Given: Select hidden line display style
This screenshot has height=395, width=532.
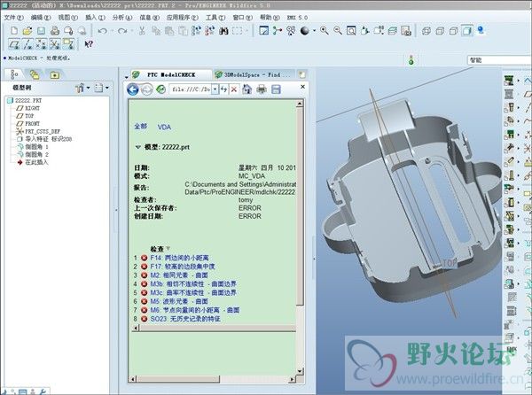Looking at the screenshot, I should pyautogui.click(x=440, y=31).
